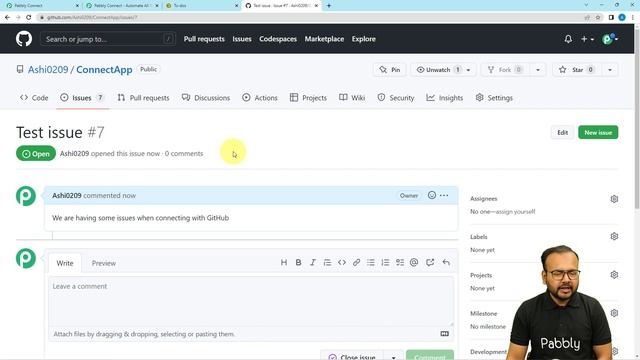Open the notifications bell

pyautogui.click(x=568, y=39)
